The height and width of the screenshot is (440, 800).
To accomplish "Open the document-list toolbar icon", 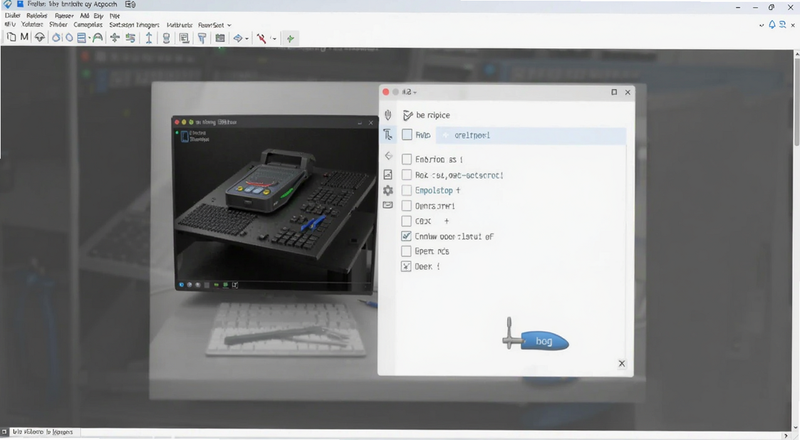I will point(184,38).
